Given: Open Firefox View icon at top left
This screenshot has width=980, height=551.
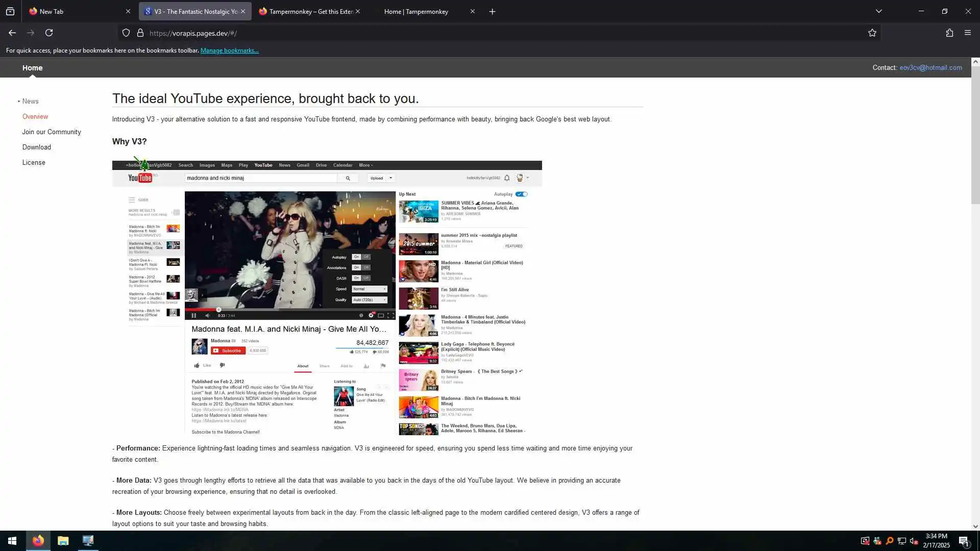Looking at the screenshot, I should (x=10, y=11).
